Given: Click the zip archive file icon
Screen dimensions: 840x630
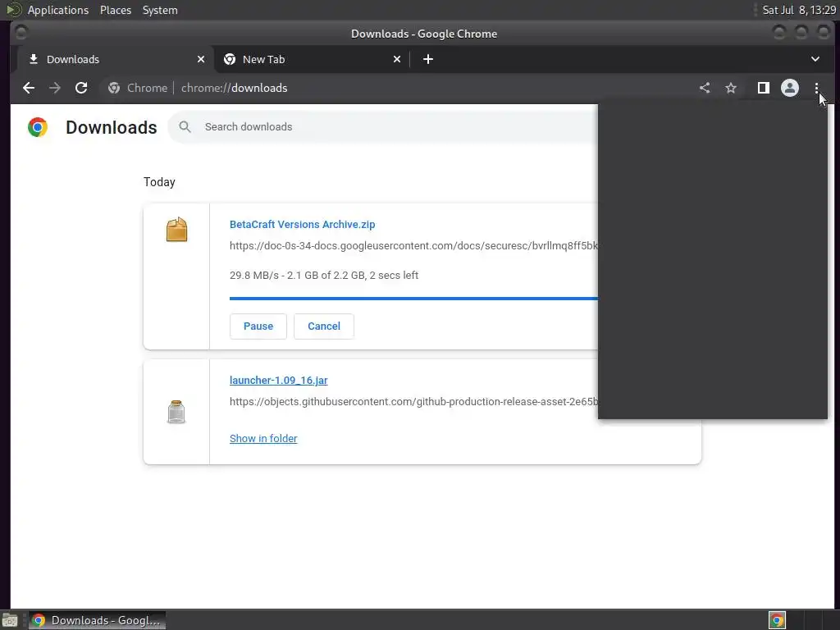Looking at the screenshot, I should tap(176, 230).
